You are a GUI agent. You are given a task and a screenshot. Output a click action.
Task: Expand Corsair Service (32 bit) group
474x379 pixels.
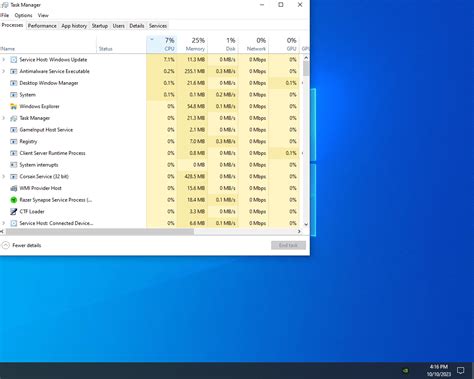tap(4, 176)
